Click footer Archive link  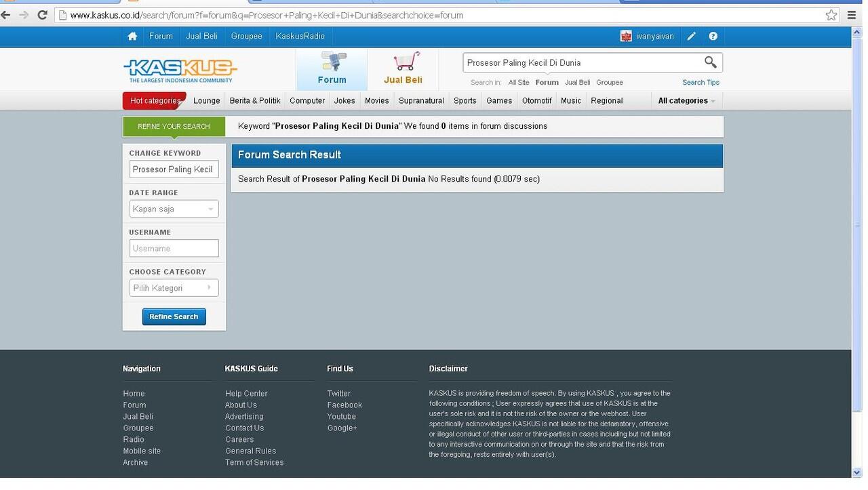coord(135,463)
